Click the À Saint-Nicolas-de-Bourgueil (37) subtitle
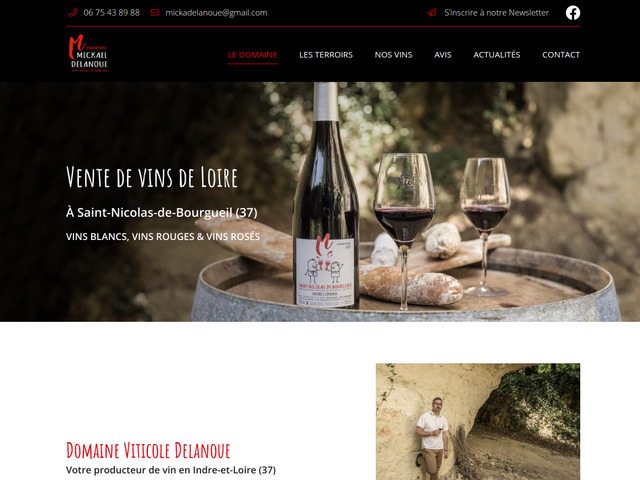This screenshot has width=640, height=480. [162, 213]
